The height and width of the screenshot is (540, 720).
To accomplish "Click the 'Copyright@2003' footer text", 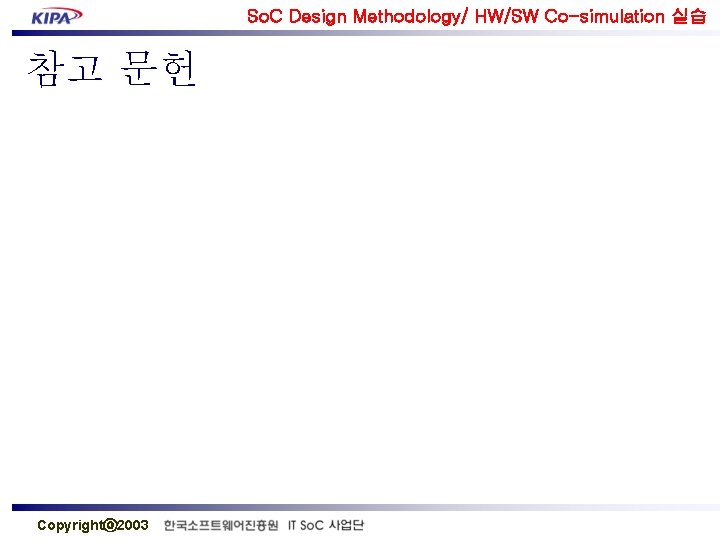I will tap(93, 525).
